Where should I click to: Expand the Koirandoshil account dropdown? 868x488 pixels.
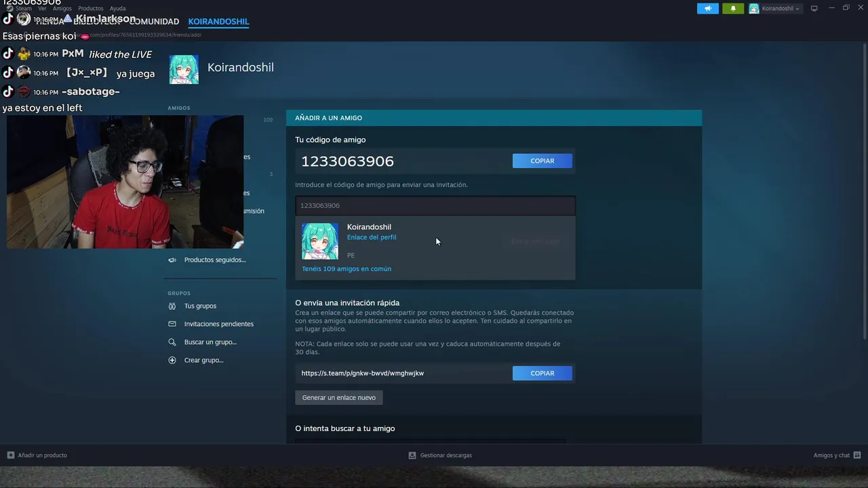[x=775, y=9]
